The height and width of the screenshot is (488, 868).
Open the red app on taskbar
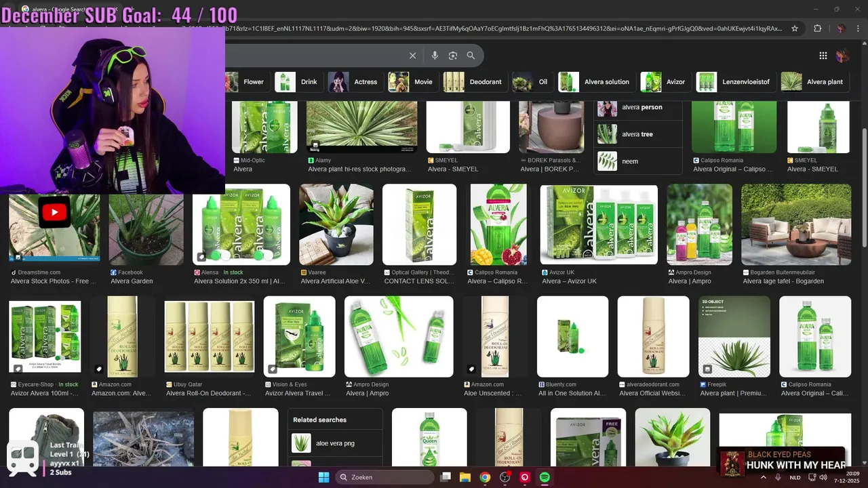click(524, 477)
